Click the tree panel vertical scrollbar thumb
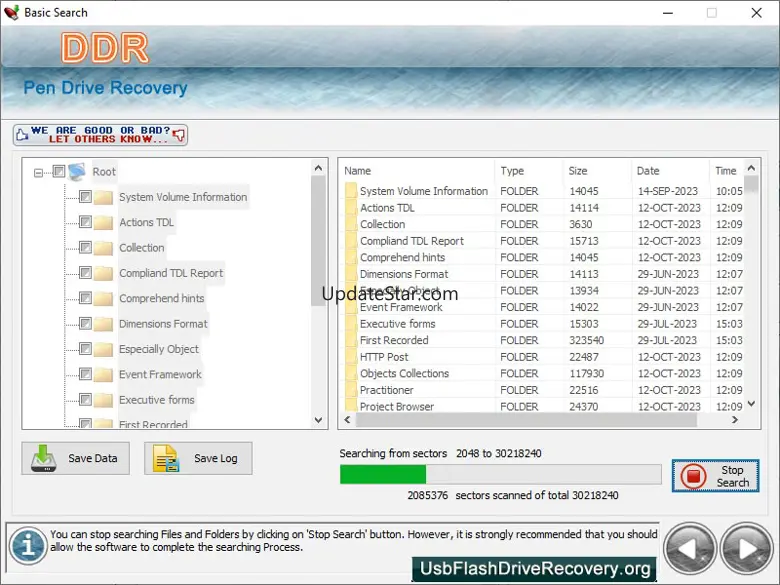 (x=318, y=241)
